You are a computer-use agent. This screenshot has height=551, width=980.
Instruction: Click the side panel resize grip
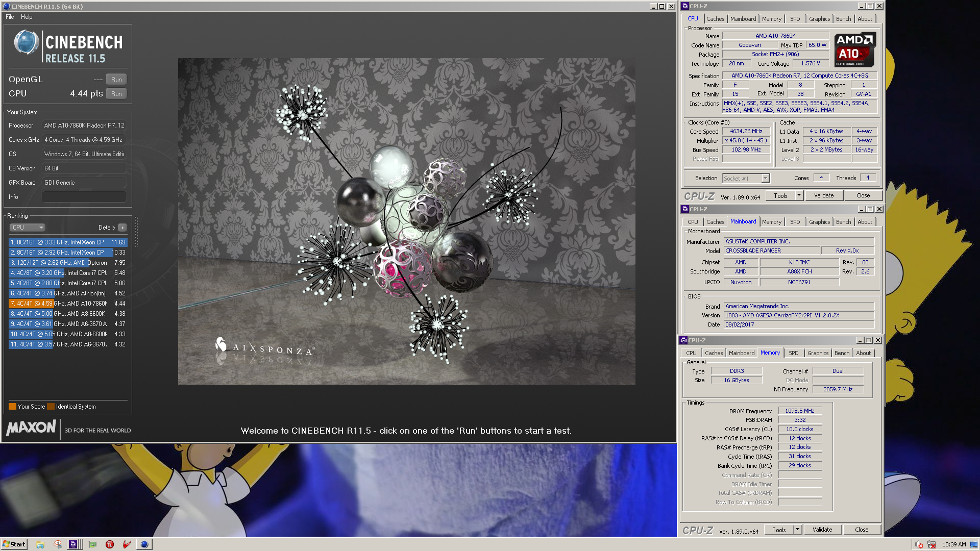(x=136, y=231)
